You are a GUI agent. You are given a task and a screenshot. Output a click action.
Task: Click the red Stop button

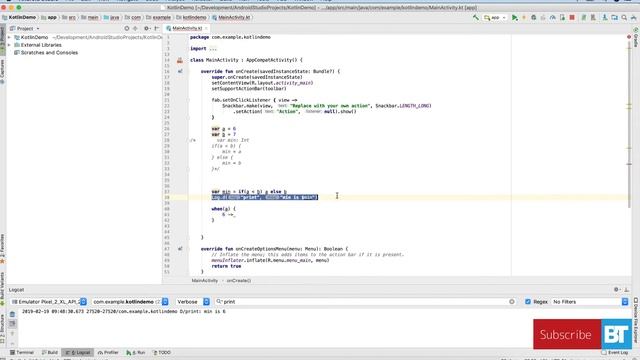[572, 18]
